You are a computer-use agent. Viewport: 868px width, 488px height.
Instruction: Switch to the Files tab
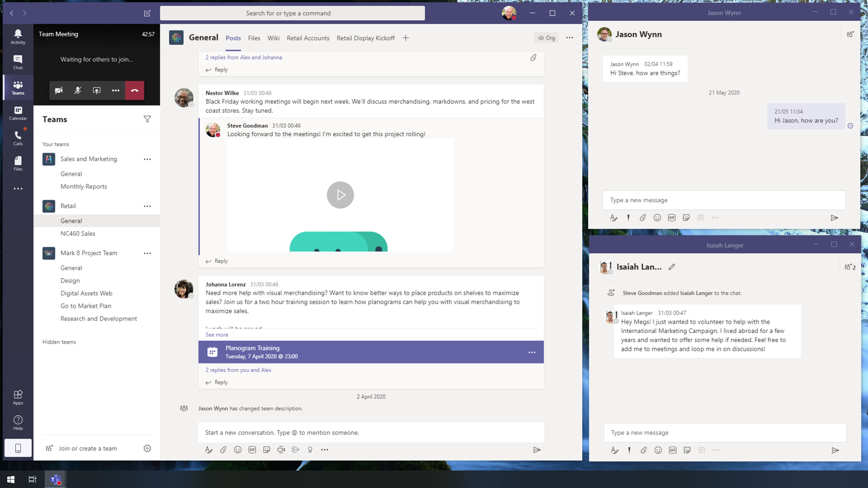coord(254,38)
